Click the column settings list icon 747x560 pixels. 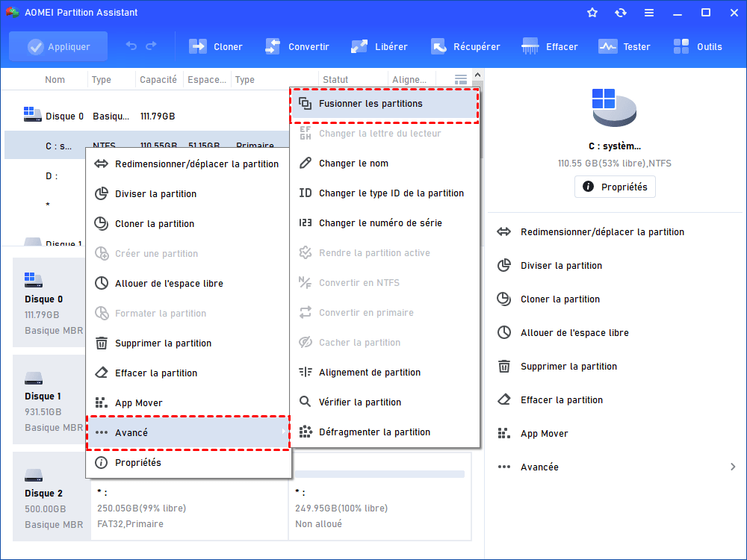461,80
